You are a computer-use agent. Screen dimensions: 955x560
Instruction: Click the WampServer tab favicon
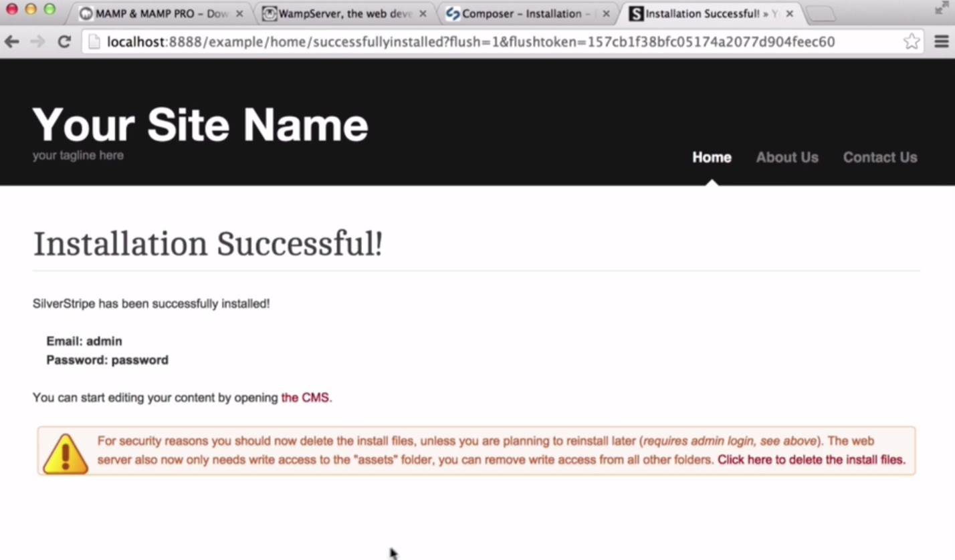(269, 13)
